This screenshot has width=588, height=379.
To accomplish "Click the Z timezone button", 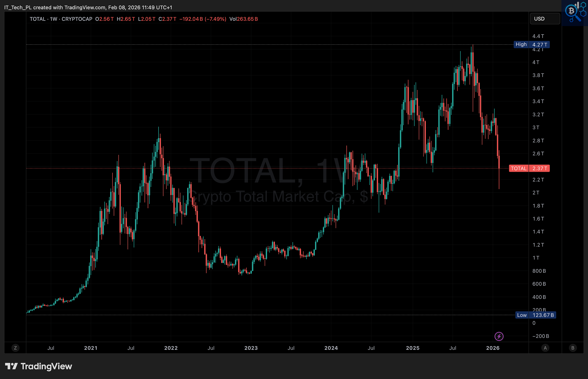I will [15, 348].
